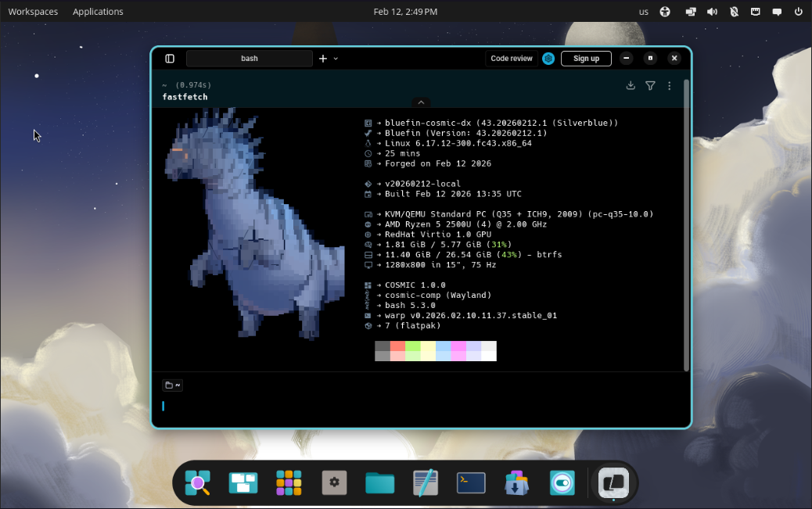Open block's three-dot more menu
Viewport: 812px width, 509px height.
click(669, 85)
